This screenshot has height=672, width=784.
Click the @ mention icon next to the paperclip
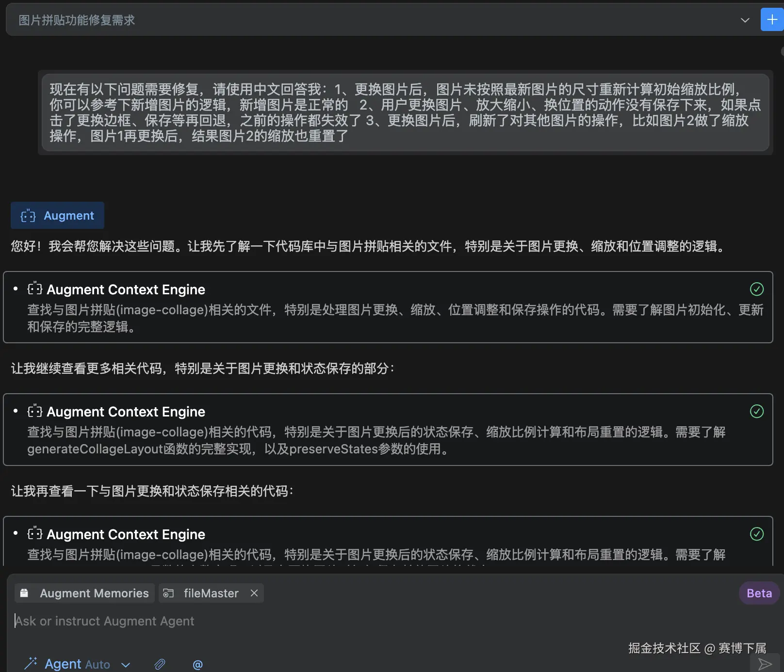point(197,664)
